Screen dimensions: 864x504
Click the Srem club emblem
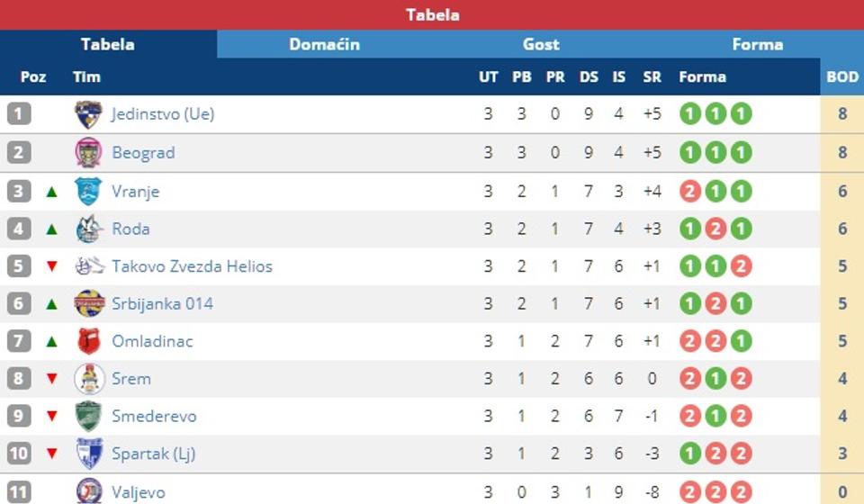click(88, 379)
